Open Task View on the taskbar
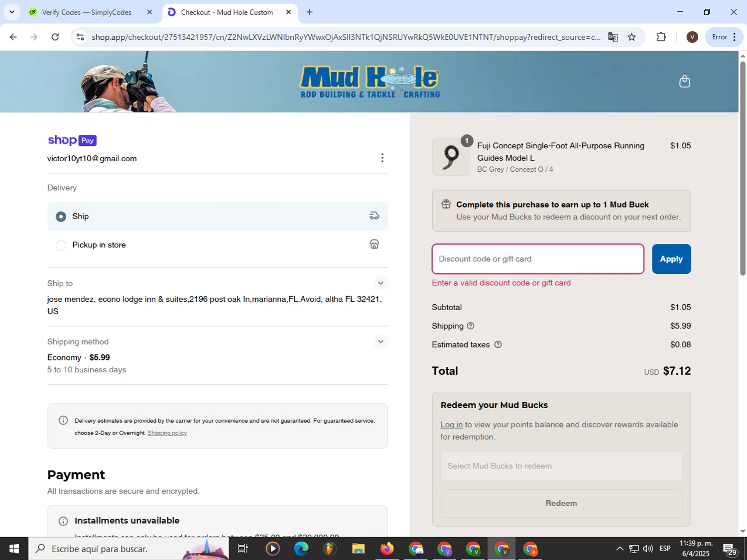 click(243, 549)
